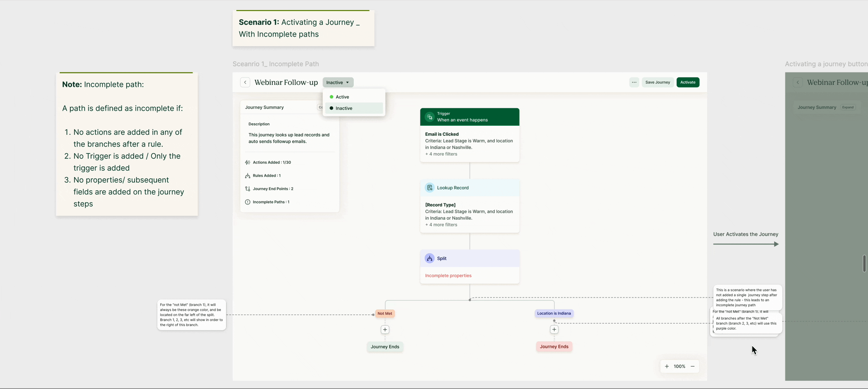Add a step under Not Met branch
The height and width of the screenshot is (389, 868).
[385, 330]
